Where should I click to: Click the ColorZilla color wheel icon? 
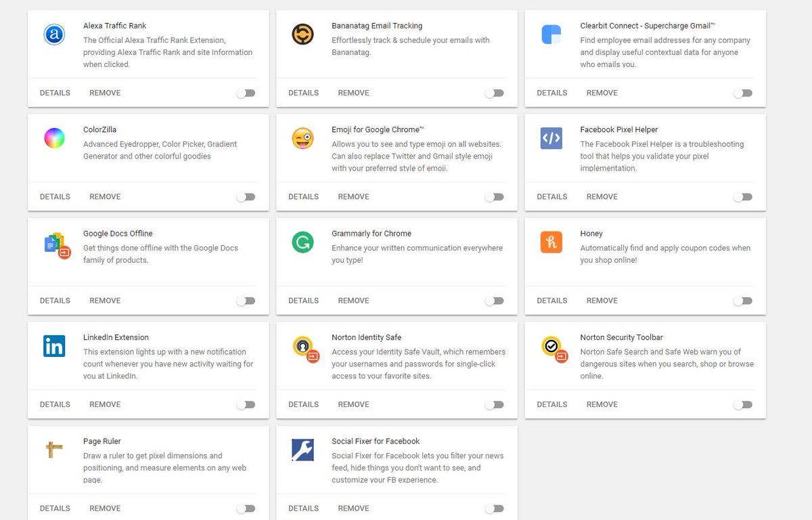coord(54,138)
